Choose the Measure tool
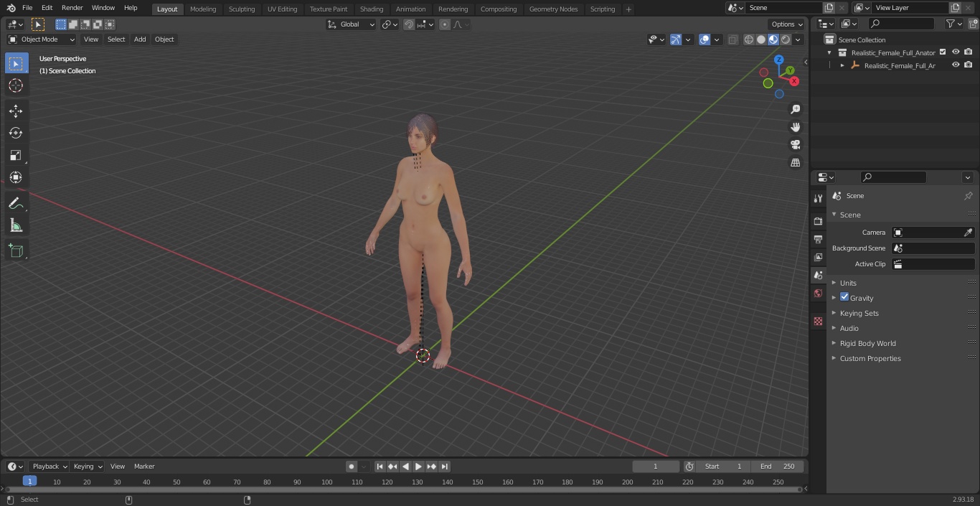This screenshot has width=980, height=506. [x=16, y=225]
